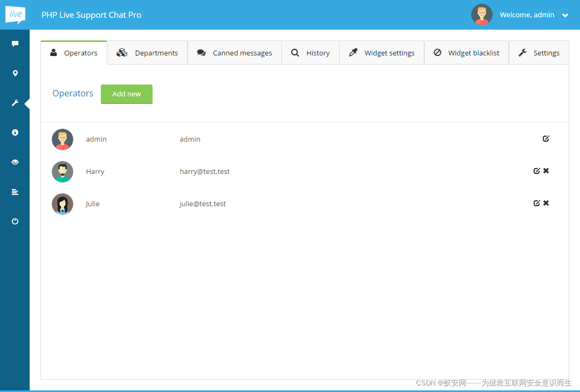The image size is (580, 392).
Task: Switch to the Settings tab
Action: click(x=539, y=53)
